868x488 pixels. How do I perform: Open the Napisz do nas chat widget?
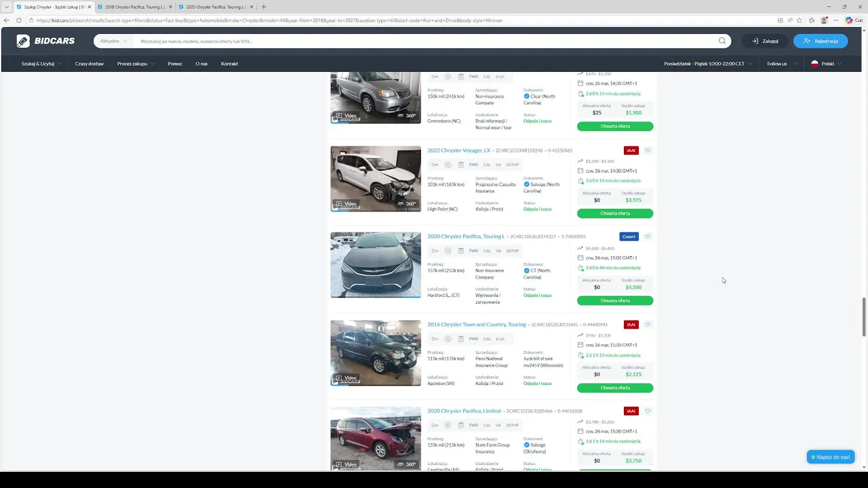click(831, 457)
